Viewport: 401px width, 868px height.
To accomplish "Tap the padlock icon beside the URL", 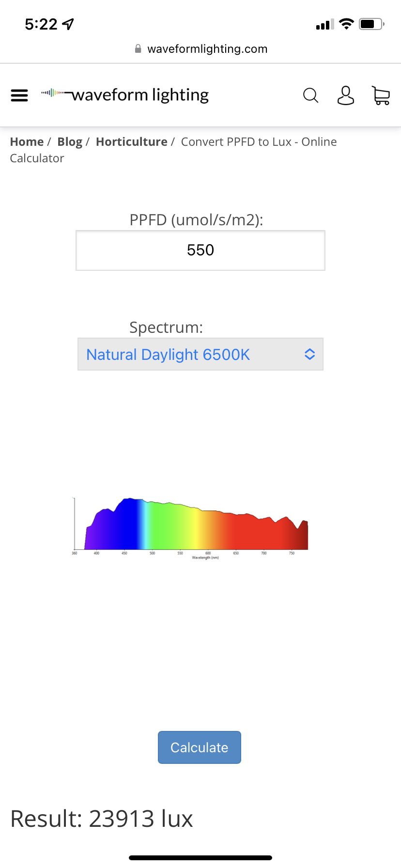I will (x=138, y=49).
